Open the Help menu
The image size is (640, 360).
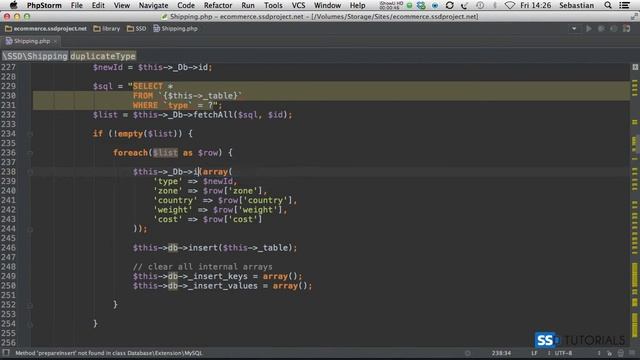click(x=358, y=5)
